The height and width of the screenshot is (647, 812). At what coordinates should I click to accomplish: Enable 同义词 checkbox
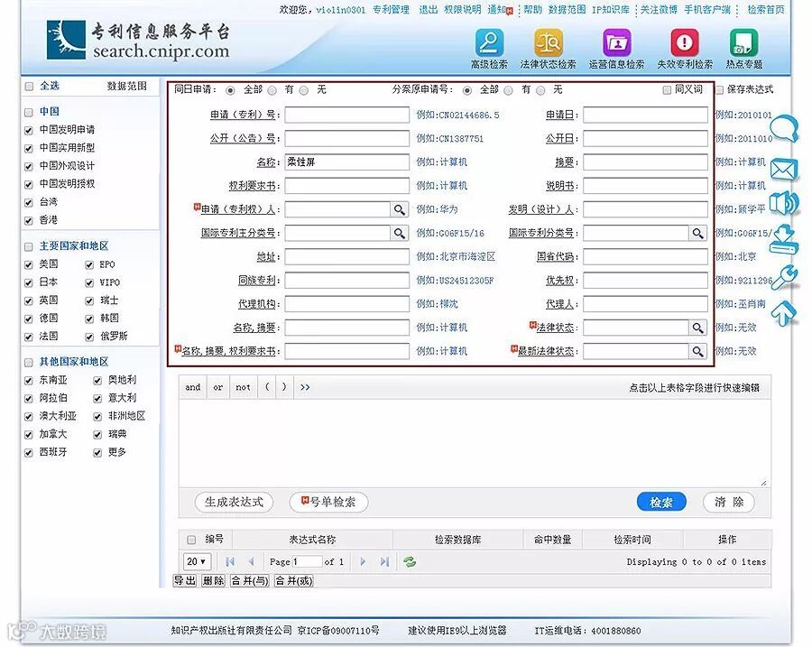(667, 90)
